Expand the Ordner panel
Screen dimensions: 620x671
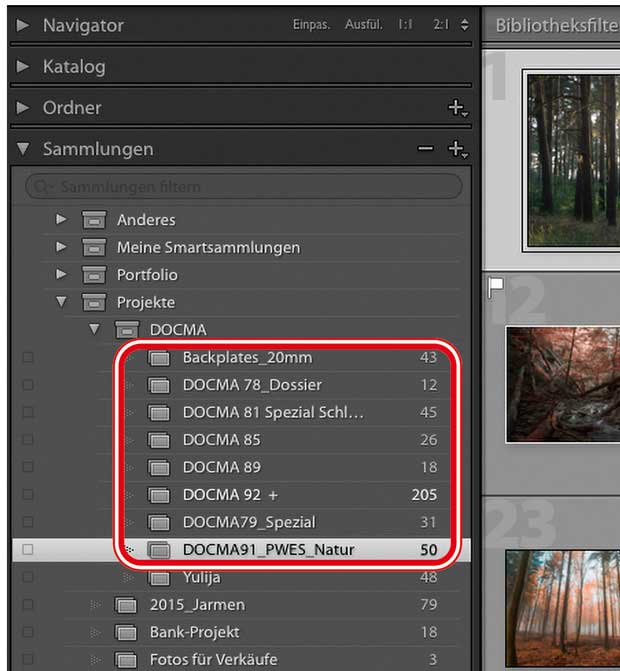[23, 107]
